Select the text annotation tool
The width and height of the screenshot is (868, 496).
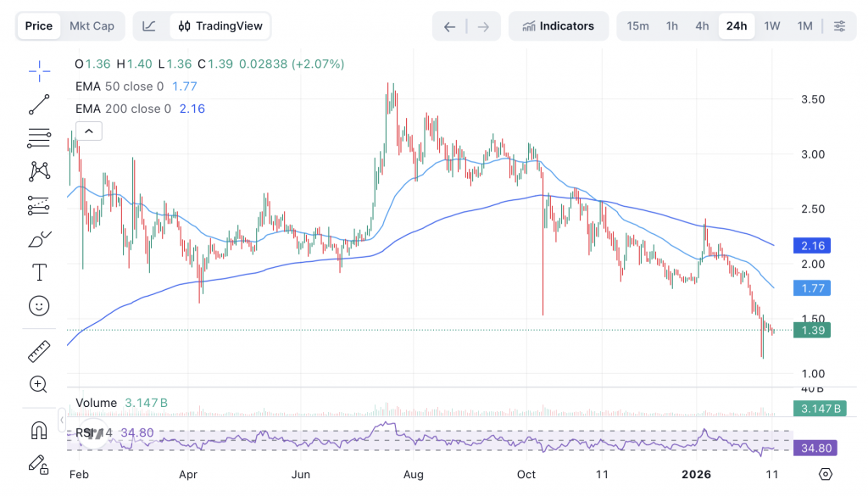pyautogui.click(x=39, y=272)
